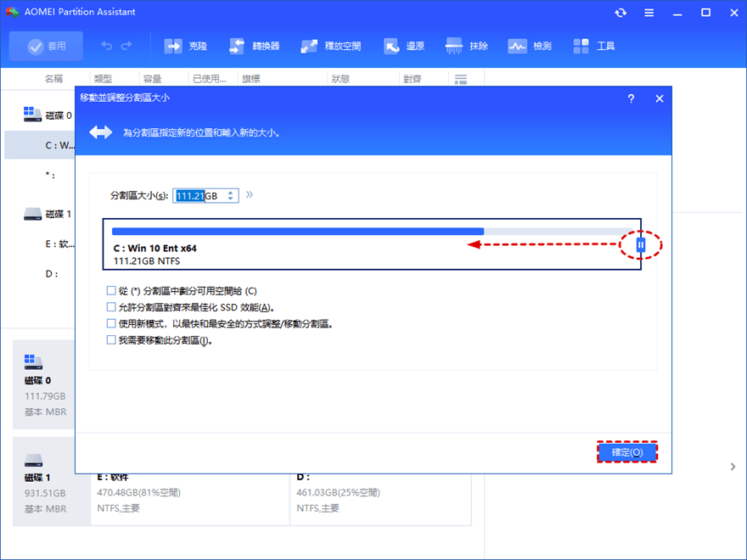
Task: Click the partition size spinner arrows
Action: pyautogui.click(x=231, y=196)
